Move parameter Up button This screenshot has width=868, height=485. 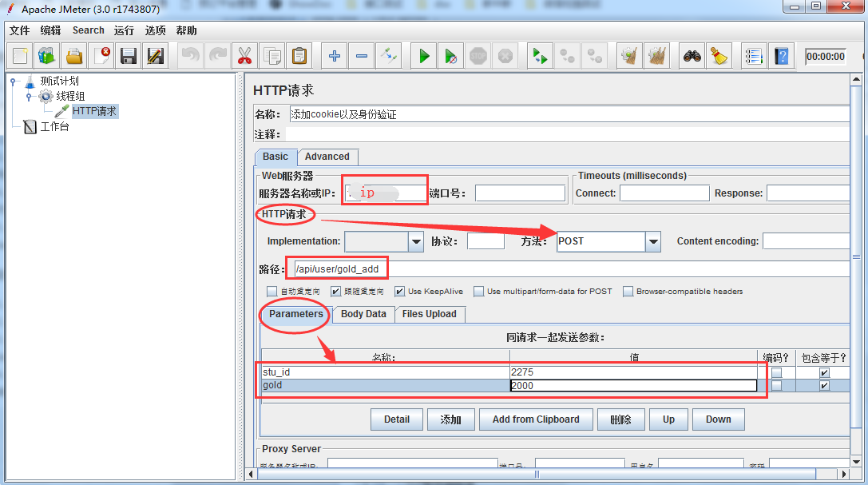[668, 419]
